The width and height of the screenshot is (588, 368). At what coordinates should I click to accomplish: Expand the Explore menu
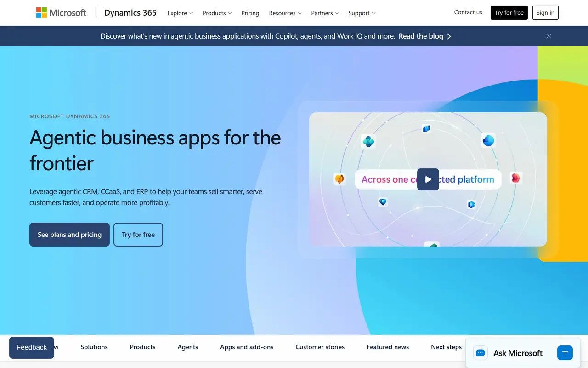pyautogui.click(x=180, y=13)
